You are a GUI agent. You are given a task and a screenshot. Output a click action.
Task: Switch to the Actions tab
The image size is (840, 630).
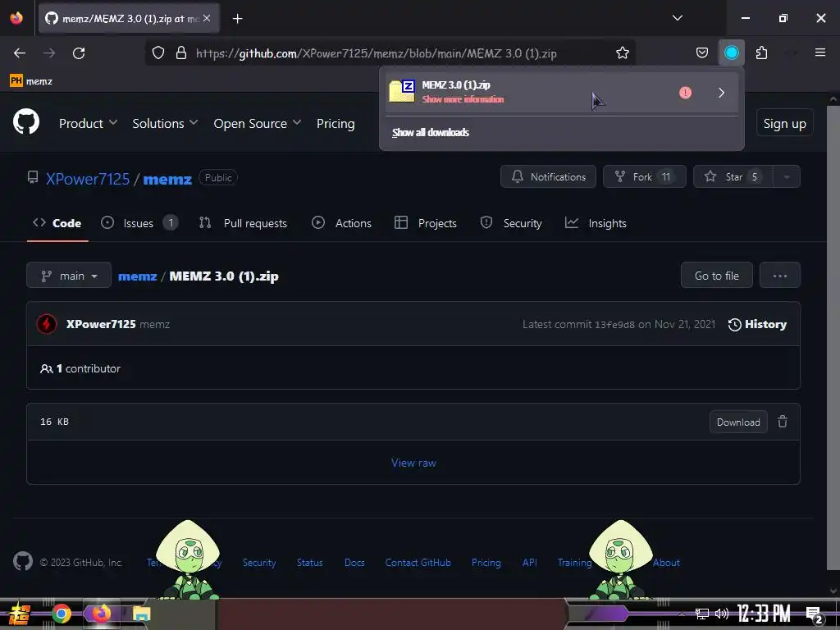pos(342,223)
